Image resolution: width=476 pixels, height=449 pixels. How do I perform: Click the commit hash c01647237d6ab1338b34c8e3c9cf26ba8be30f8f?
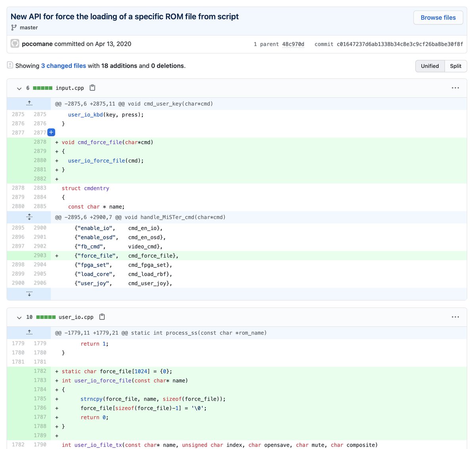[400, 44]
